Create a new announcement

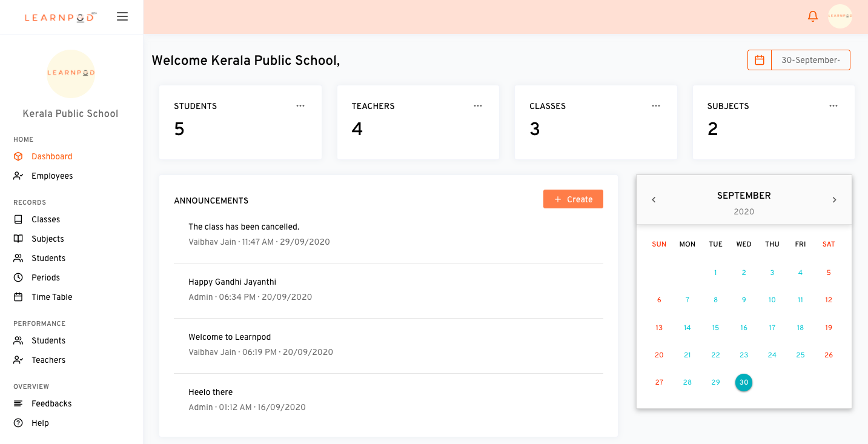(x=573, y=199)
